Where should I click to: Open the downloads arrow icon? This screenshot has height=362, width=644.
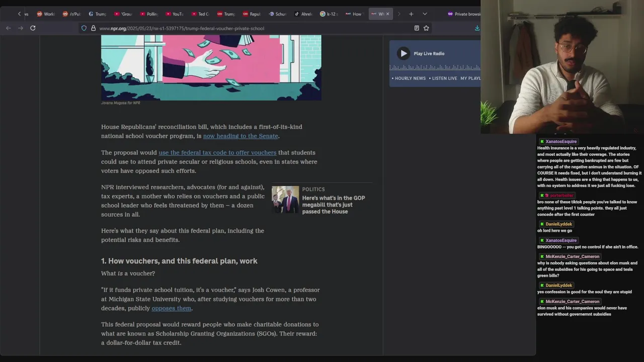[x=477, y=28]
